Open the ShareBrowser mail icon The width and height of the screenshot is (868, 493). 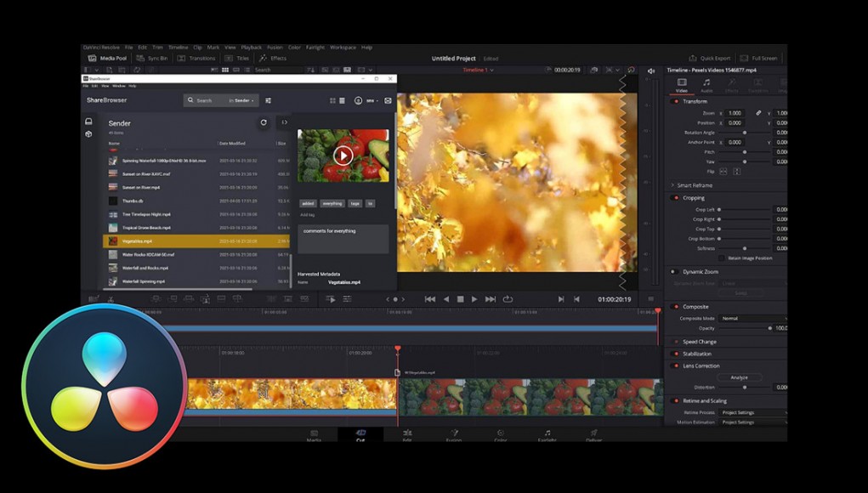coord(388,100)
